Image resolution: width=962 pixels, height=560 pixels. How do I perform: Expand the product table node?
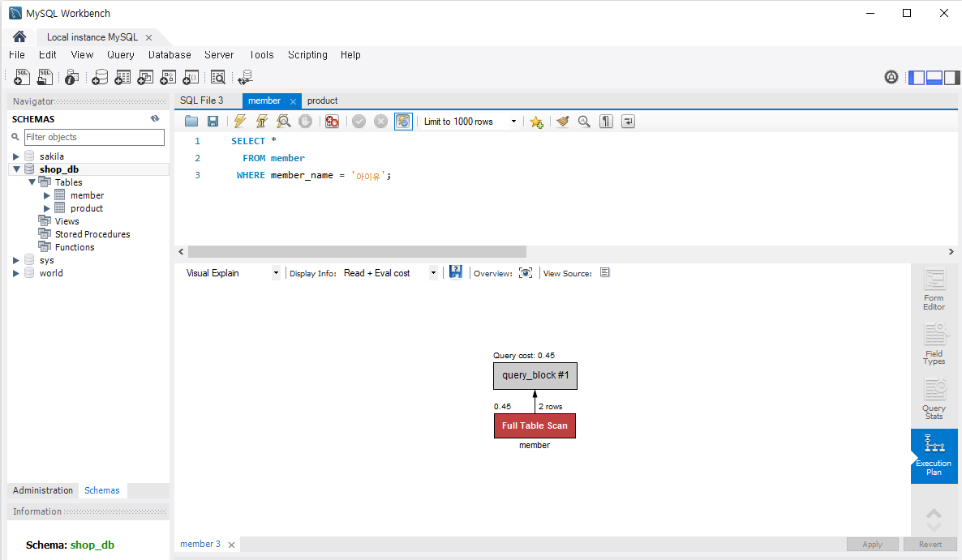tap(46, 208)
